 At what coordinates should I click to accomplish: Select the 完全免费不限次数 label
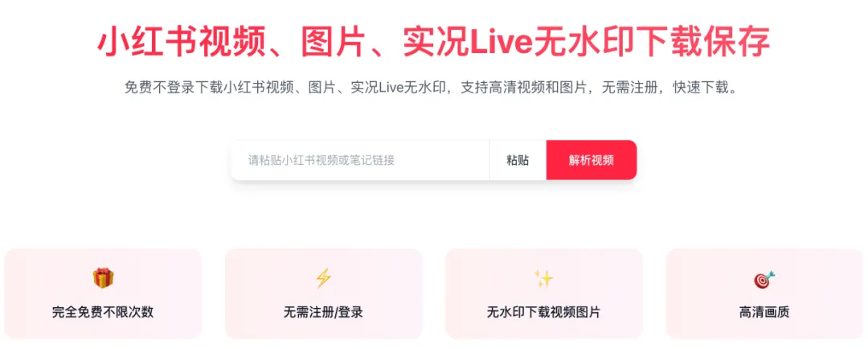pos(103,313)
